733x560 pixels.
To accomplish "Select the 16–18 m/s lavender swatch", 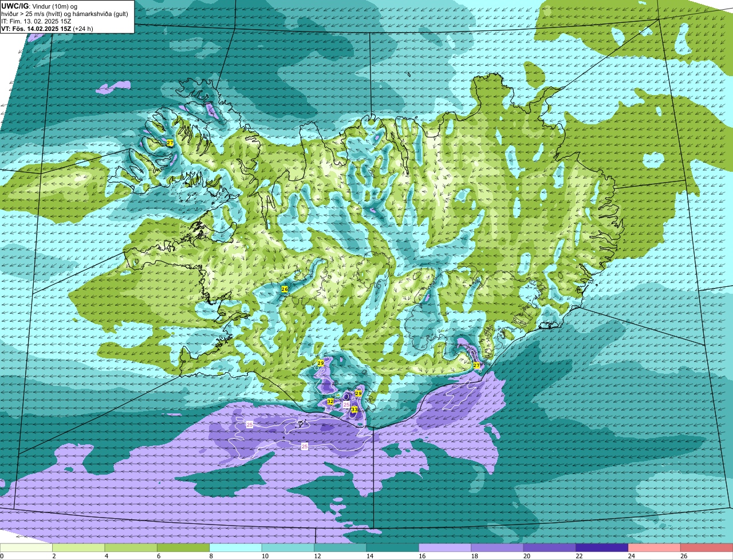I will click(445, 548).
